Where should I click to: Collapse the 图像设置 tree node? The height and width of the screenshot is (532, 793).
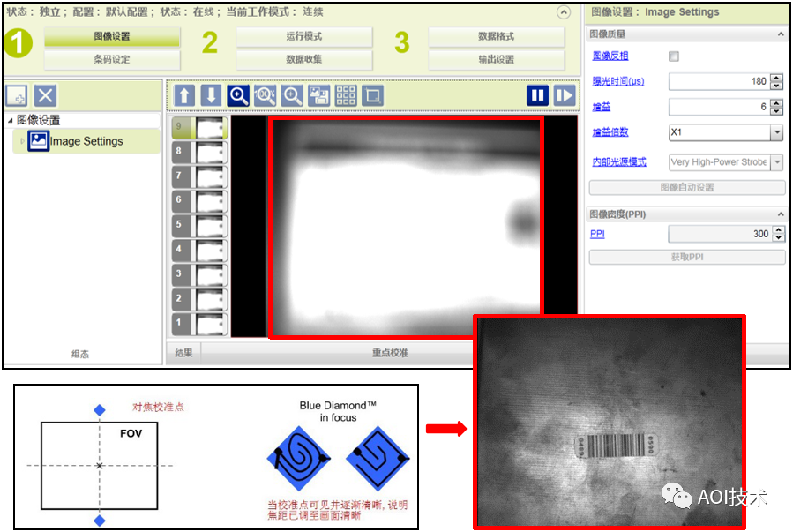point(10,120)
